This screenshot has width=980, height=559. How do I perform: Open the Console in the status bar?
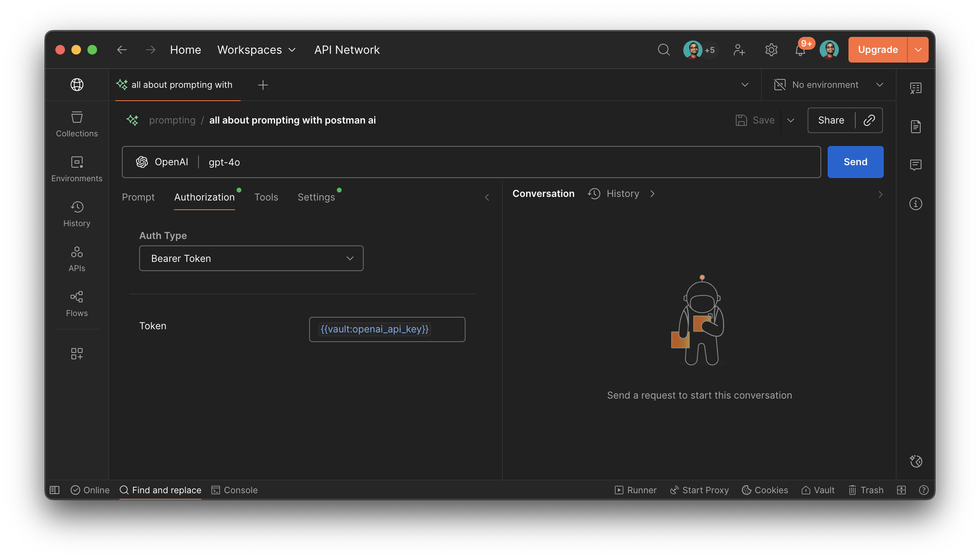pyautogui.click(x=235, y=490)
